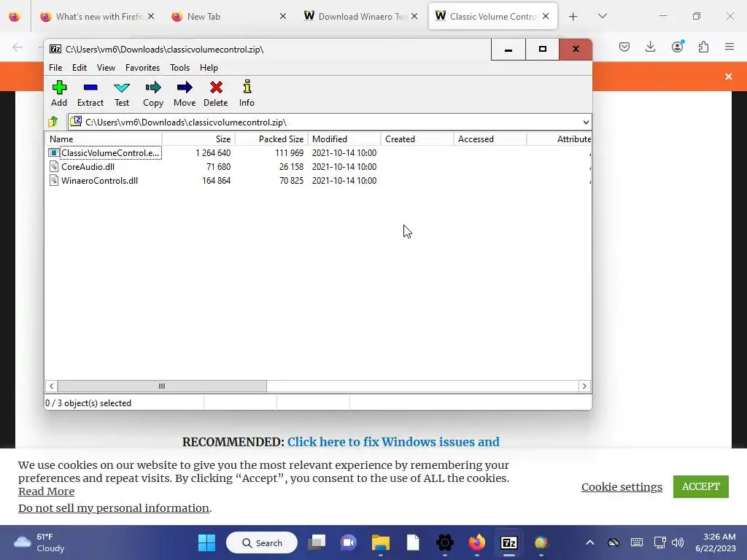Expand the address path dropdown in 7-Zip

click(x=586, y=122)
